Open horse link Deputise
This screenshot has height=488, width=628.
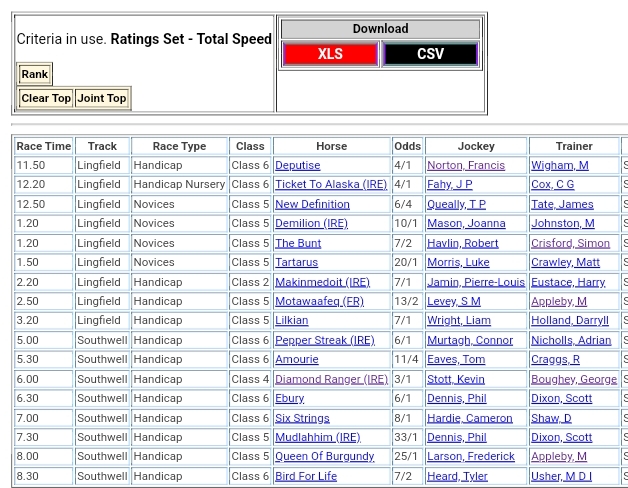pyautogui.click(x=298, y=165)
